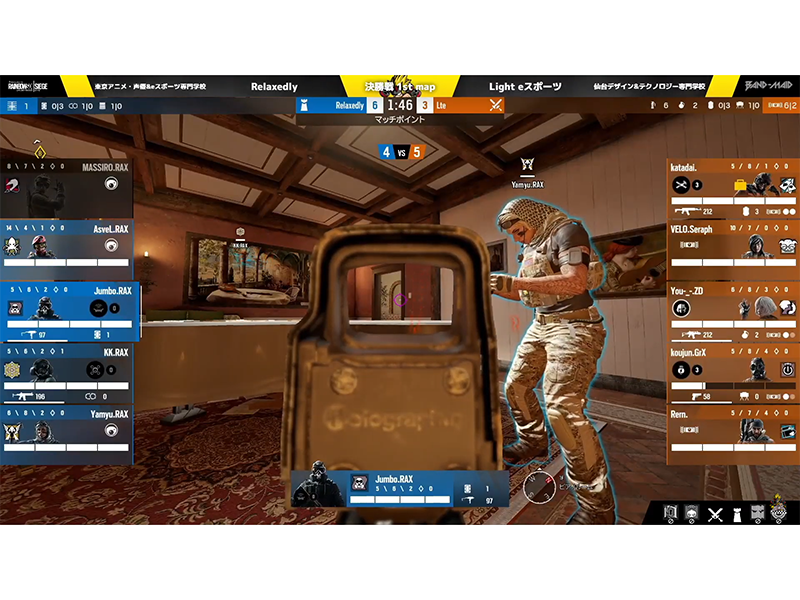Click the Relaxedly team name in header
Viewport: 800px width, 600px height.
click(274, 87)
